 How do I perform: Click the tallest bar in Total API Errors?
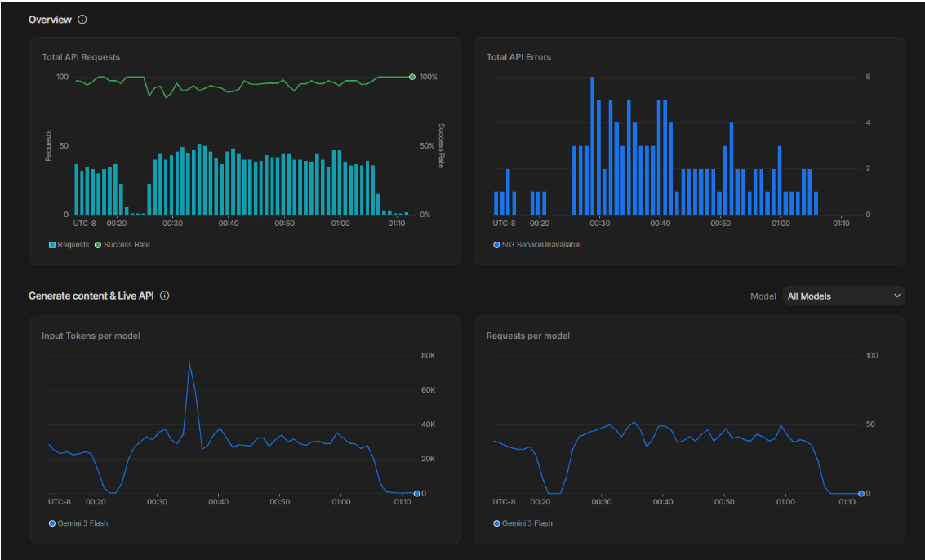pos(592,145)
